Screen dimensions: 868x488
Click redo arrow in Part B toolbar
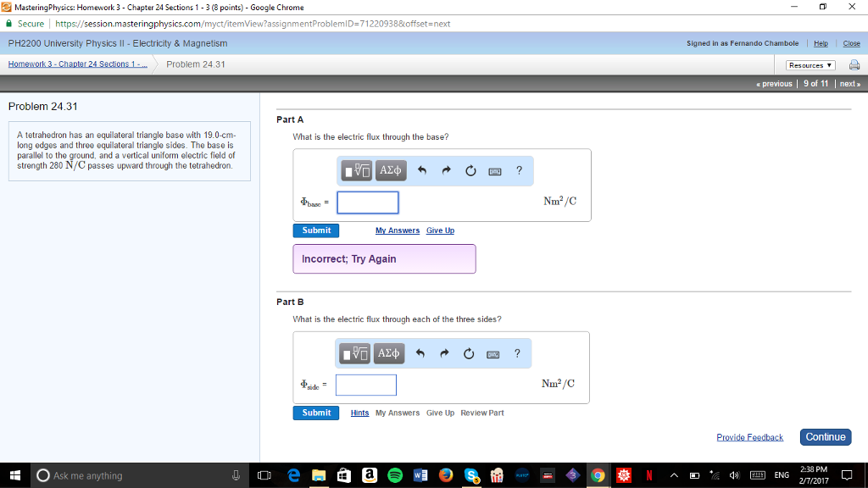pos(444,353)
